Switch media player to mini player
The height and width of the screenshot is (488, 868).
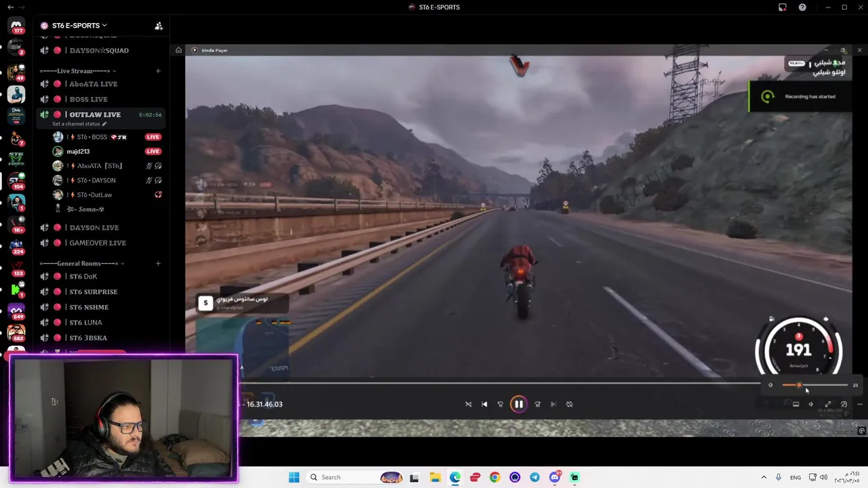pos(844,404)
